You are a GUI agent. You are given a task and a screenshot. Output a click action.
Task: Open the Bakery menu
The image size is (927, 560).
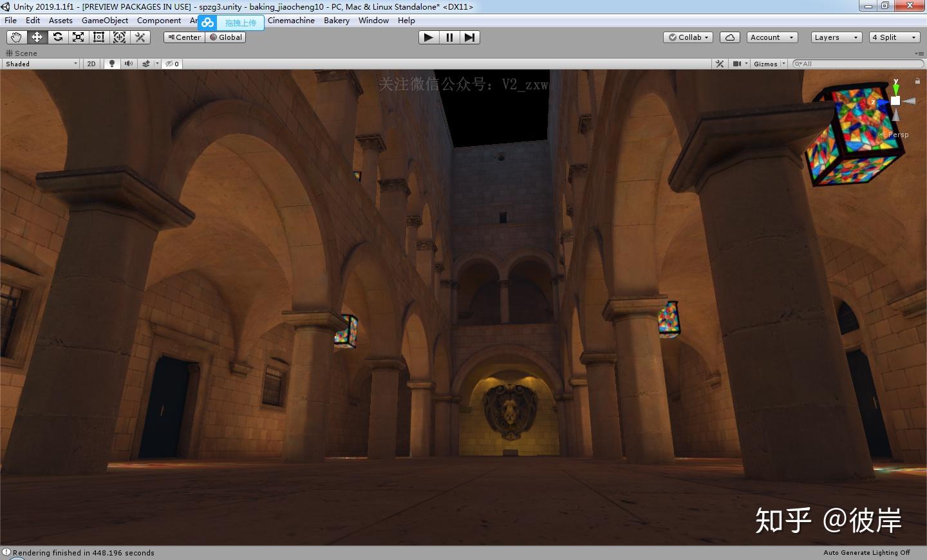click(337, 21)
